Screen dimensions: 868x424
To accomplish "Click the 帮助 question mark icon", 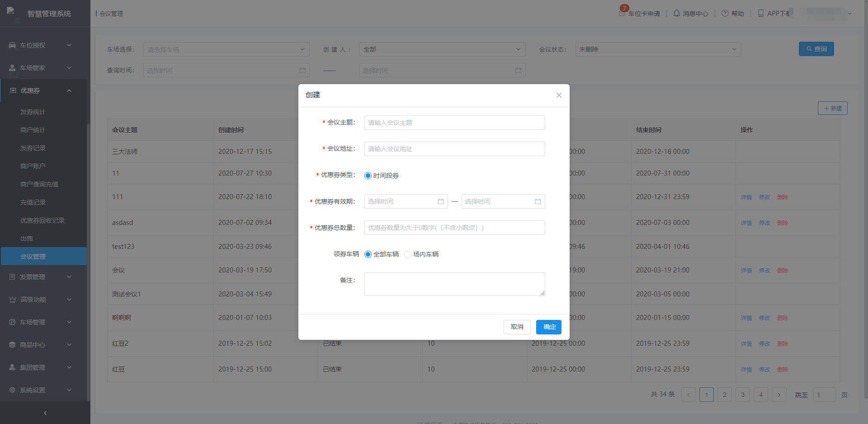I will pos(725,13).
